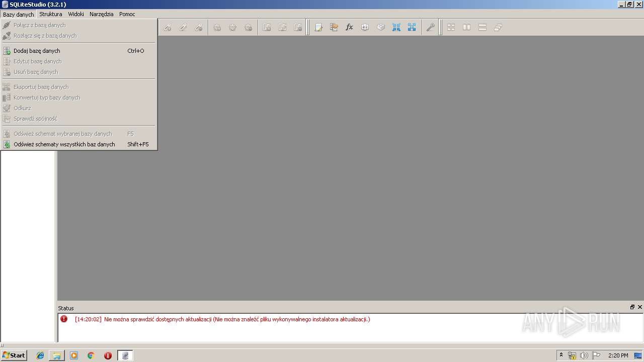Open the Narzędzia menu

(x=102, y=14)
